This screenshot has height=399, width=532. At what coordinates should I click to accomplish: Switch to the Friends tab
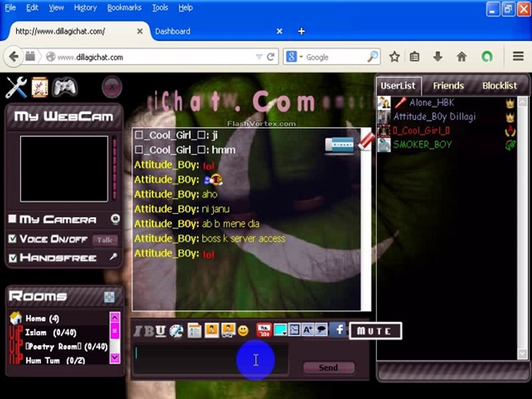point(448,85)
